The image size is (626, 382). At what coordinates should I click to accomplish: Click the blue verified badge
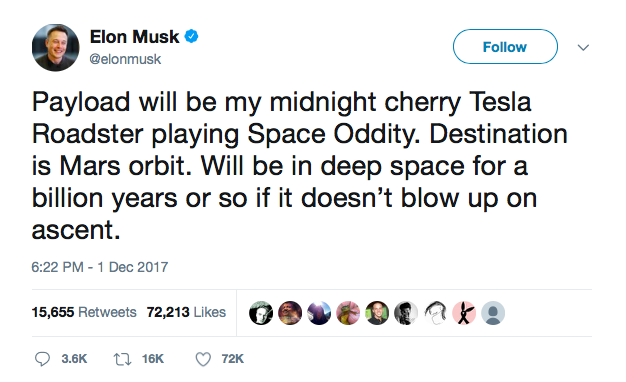tap(191, 36)
